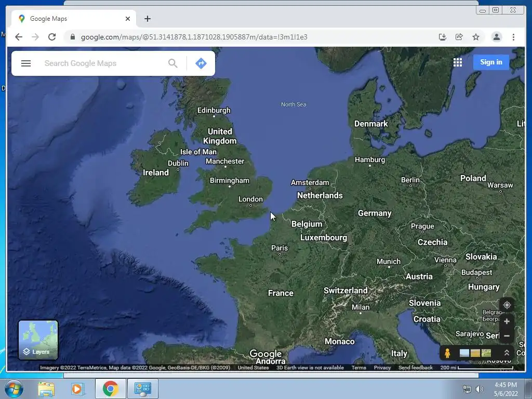This screenshot has width=532, height=399.
Task: Click the Warsaw city label
Action: (x=500, y=185)
